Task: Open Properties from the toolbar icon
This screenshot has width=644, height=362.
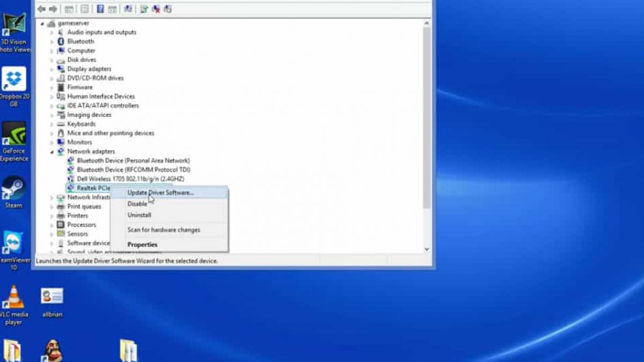Action: 85,9
